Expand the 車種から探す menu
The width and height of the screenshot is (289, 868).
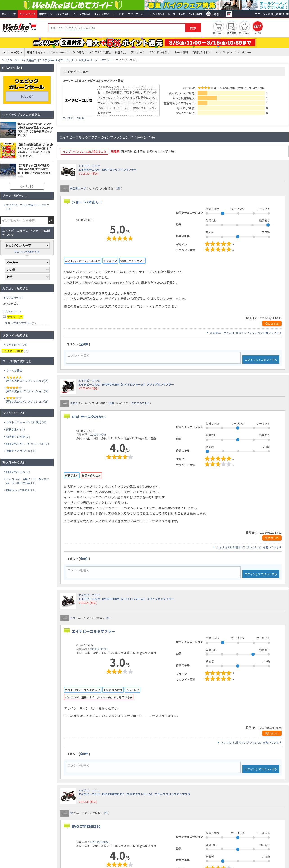tap(36, 52)
